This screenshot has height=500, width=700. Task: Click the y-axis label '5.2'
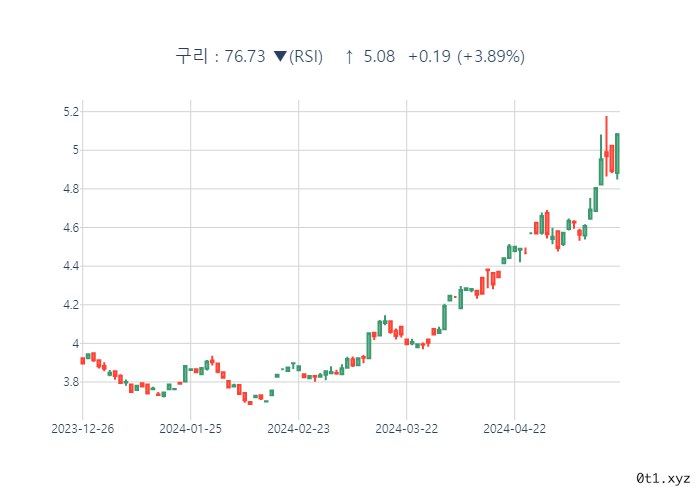[x=71, y=112]
